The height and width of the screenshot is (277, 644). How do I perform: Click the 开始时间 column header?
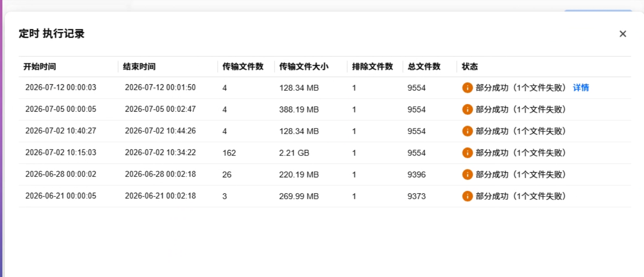coord(40,67)
